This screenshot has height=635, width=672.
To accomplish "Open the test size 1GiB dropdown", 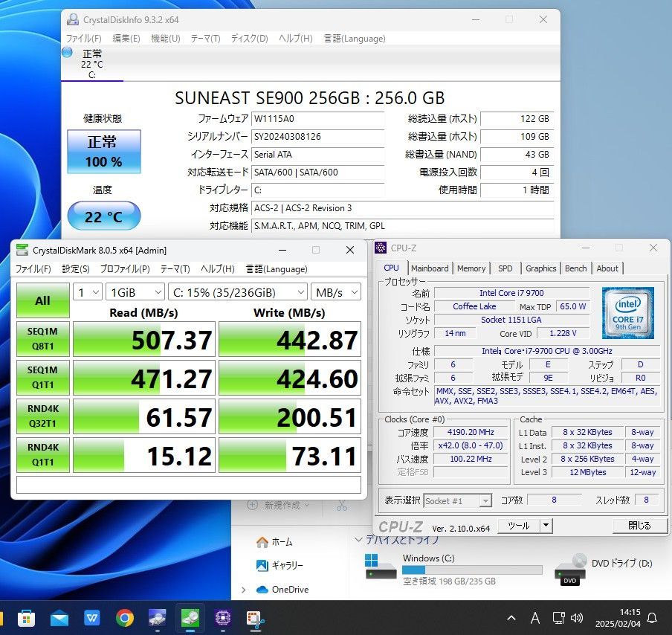I will click(x=135, y=292).
